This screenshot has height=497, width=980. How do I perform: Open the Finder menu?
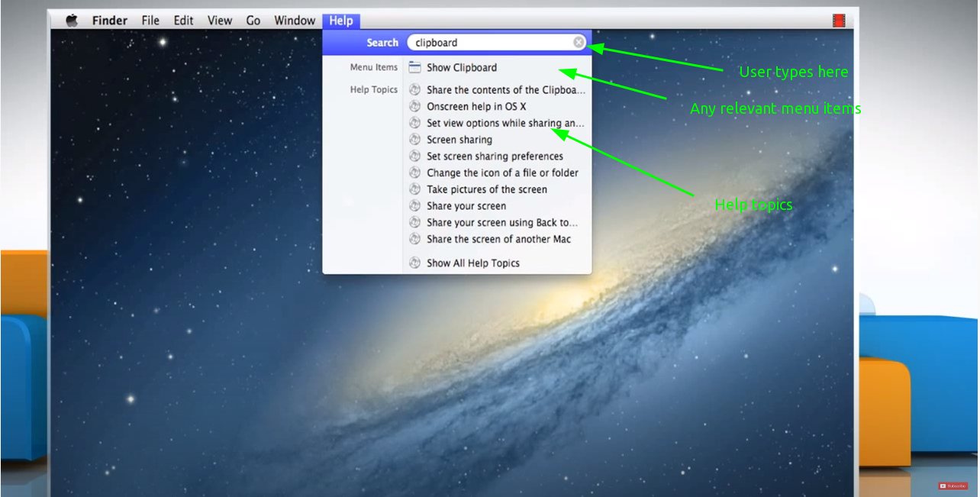point(110,21)
